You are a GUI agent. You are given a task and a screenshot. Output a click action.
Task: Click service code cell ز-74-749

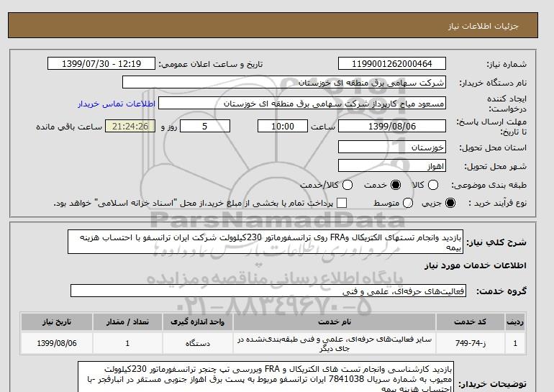click(471, 343)
